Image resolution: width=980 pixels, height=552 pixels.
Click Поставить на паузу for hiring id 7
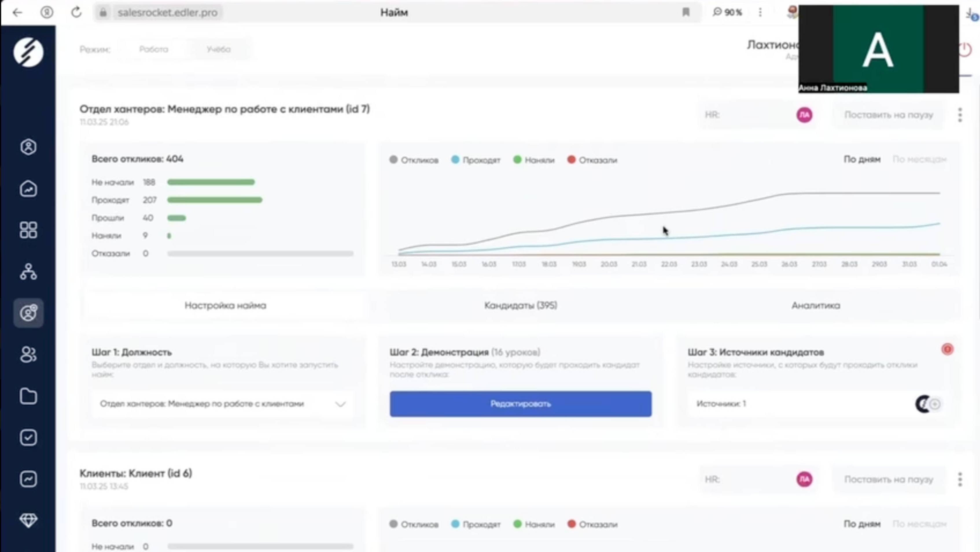click(888, 115)
